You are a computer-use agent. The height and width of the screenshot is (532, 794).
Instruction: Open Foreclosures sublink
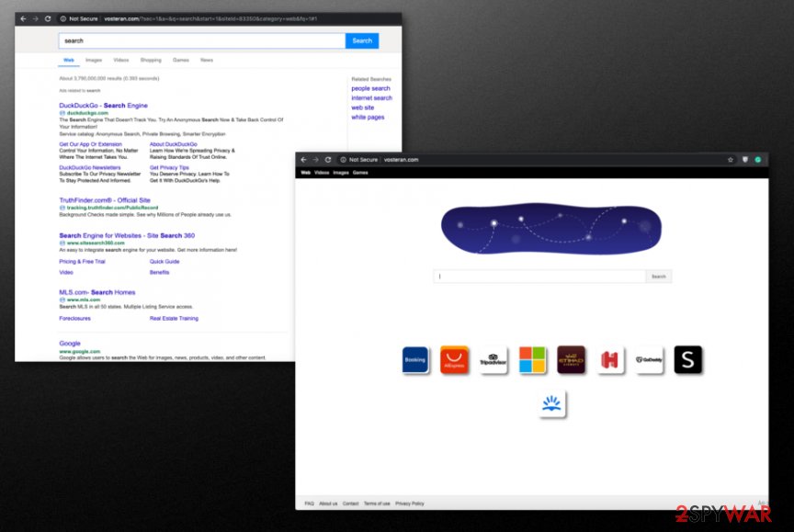[75, 319]
